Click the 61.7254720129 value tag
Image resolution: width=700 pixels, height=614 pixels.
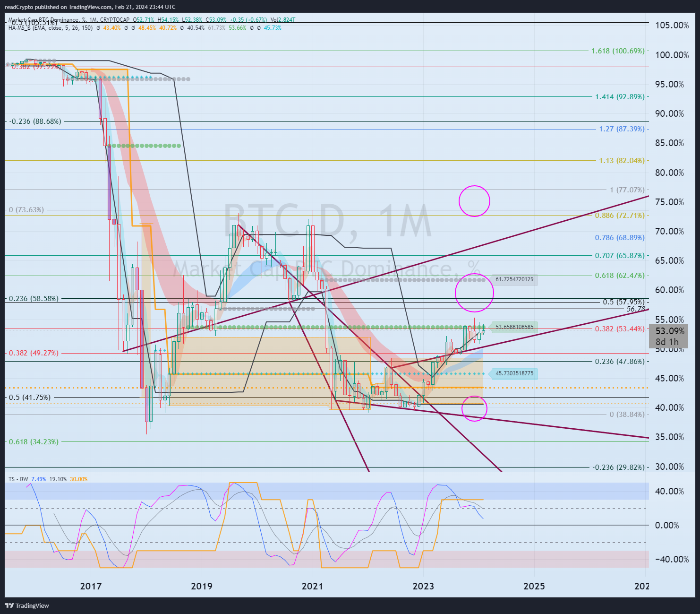pos(514,279)
